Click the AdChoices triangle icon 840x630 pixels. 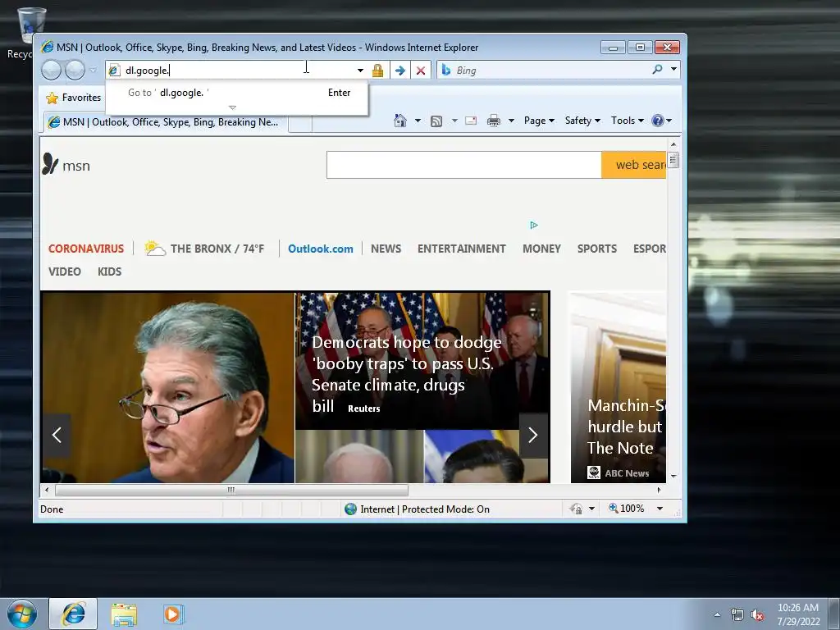[x=533, y=225]
